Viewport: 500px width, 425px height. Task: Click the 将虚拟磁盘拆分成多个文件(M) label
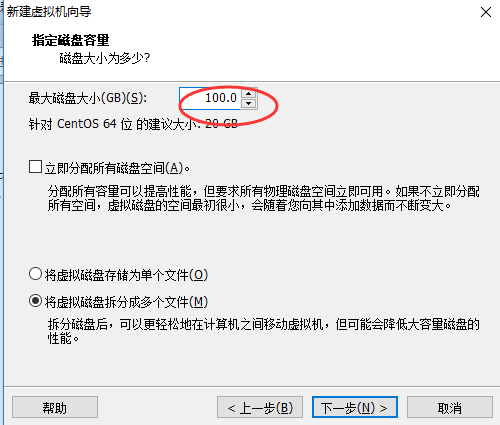pos(126,302)
